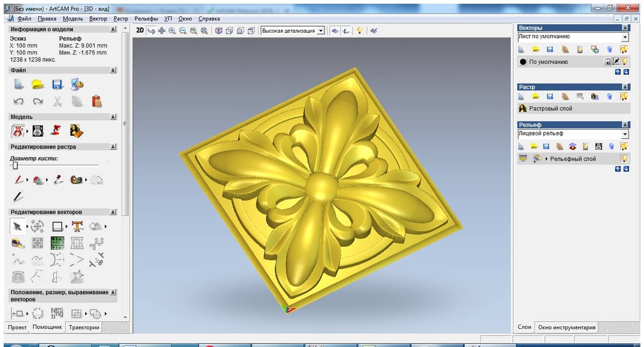The height and width of the screenshot is (347, 644).
Task: Open the Рельефы menu
Action: click(147, 18)
